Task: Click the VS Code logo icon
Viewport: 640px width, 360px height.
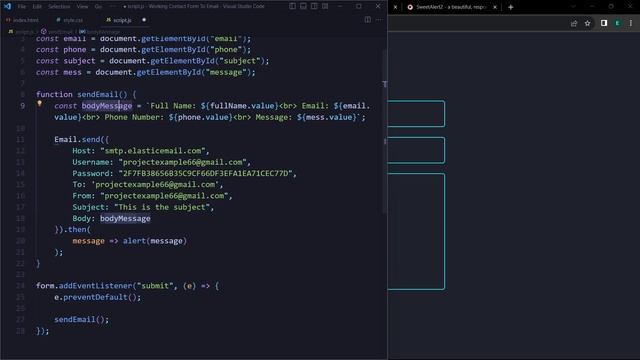Action: pos(7,6)
